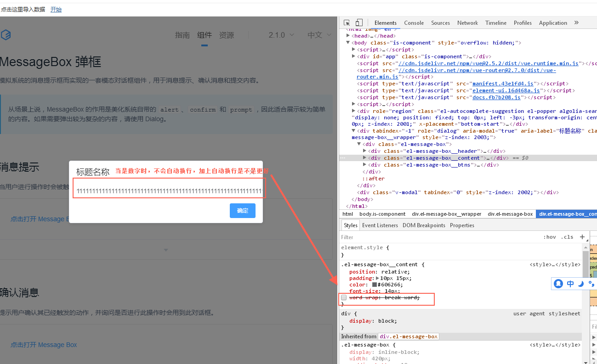The width and height of the screenshot is (597, 364).
Task: Open the element-ui.16d468a.js script link
Action: (x=506, y=90)
